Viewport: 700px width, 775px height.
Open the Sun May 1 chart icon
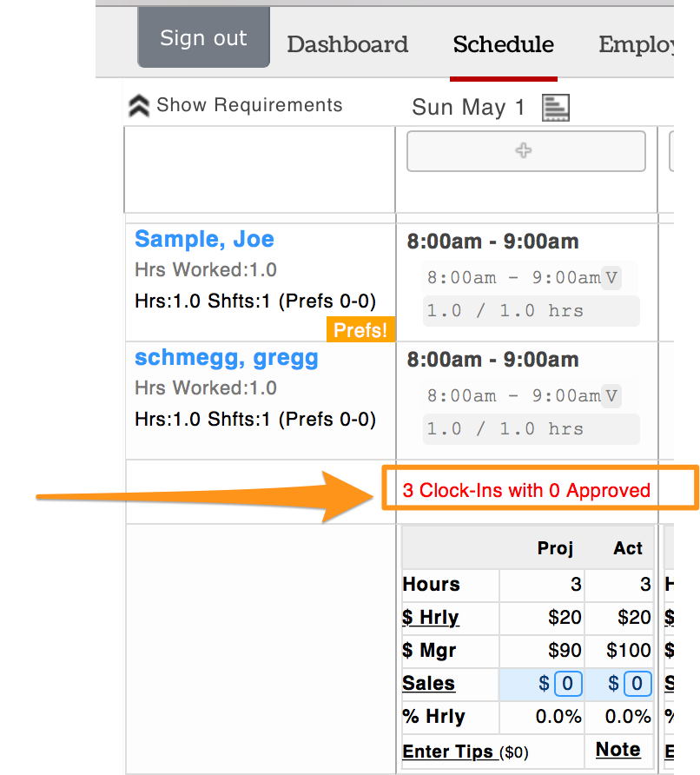pos(556,107)
